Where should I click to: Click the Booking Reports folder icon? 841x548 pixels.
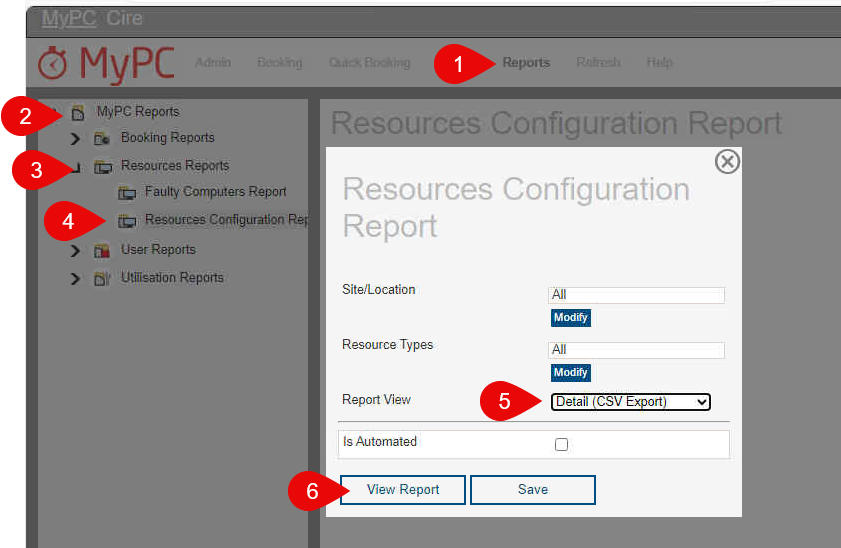point(102,138)
